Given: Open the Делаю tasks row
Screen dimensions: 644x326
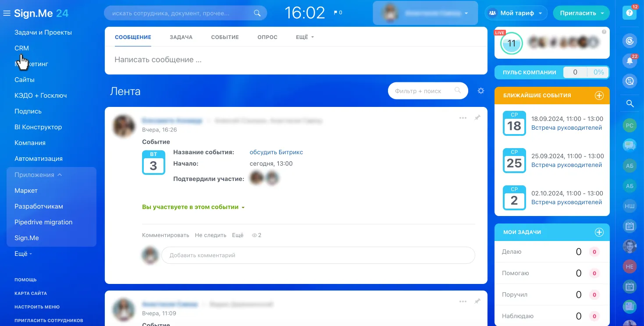Looking at the screenshot, I should coord(552,252).
